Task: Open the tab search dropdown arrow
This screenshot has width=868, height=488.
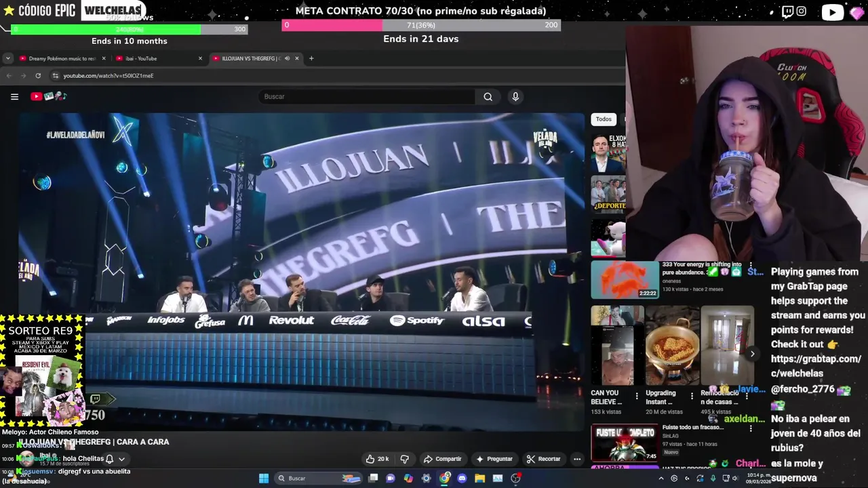Action: (7, 58)
